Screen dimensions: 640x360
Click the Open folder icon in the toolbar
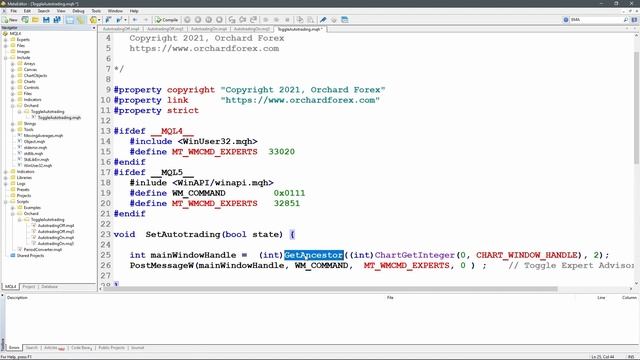tap(36, 20)
